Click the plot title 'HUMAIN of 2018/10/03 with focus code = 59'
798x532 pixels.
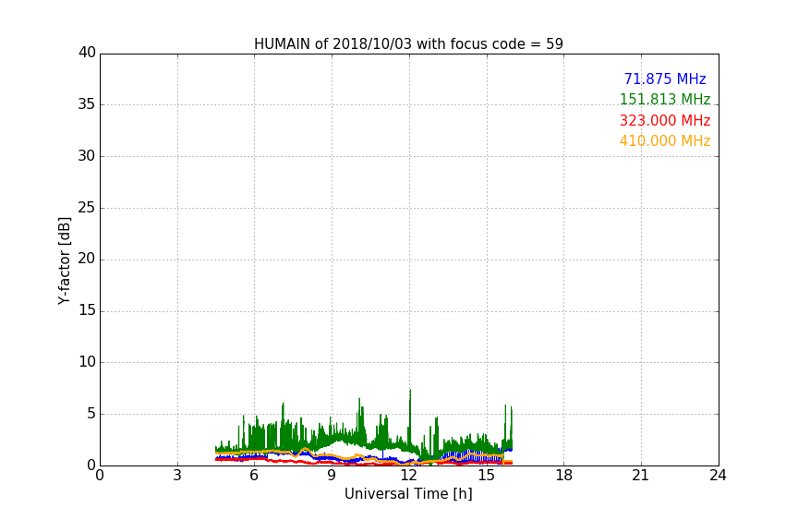408,43
